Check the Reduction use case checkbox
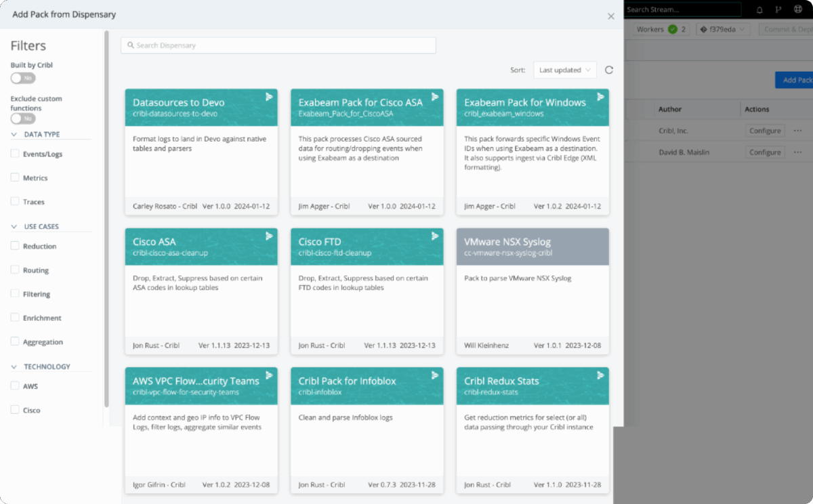 coord(15,246)
